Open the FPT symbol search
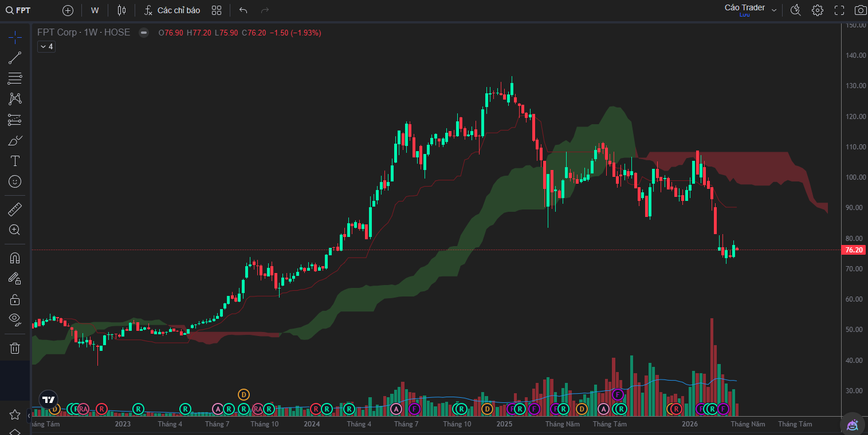The image size is (868, 435). (x=18, y=10)
